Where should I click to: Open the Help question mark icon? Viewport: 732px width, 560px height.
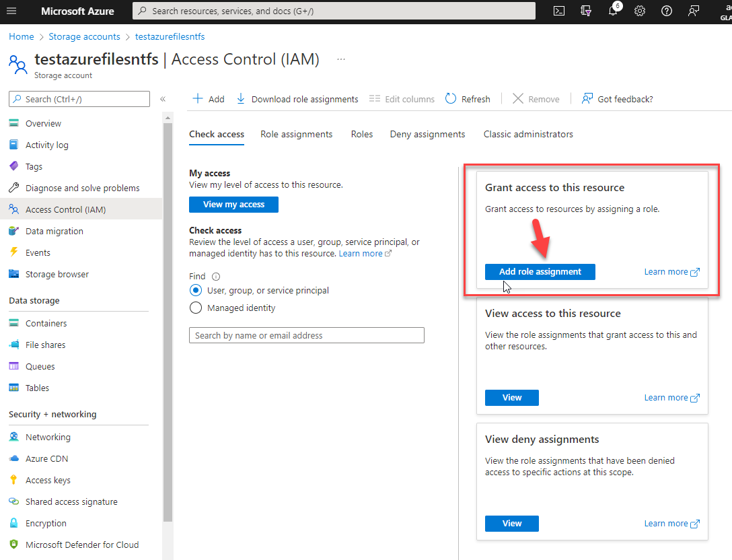point(667,11)
